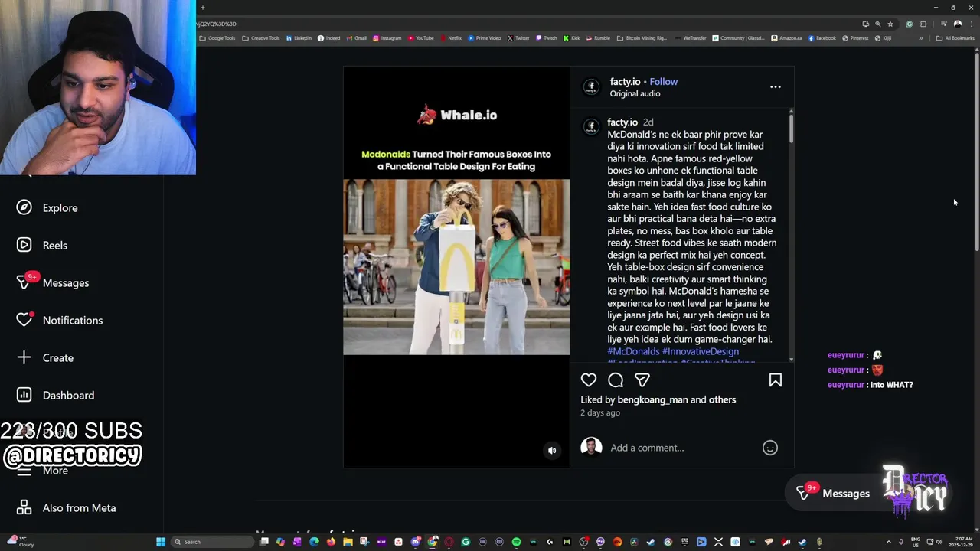This screenshot has width=980, height=551.
Task: Expand the bookmarks overflow chevron
Action: tap(921, 38)
